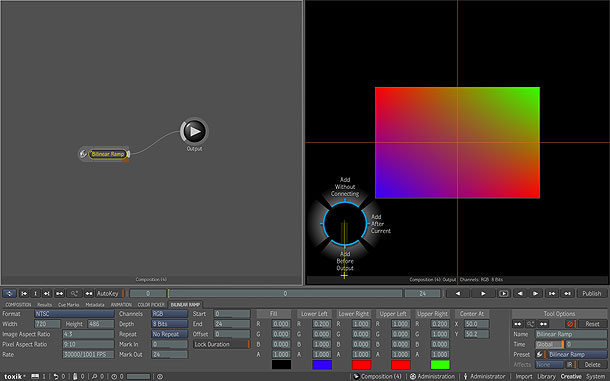This screenshot has width=610, height=381.
Task: Click the first blue toolbar icon left of the timeline
Action: 10,293
